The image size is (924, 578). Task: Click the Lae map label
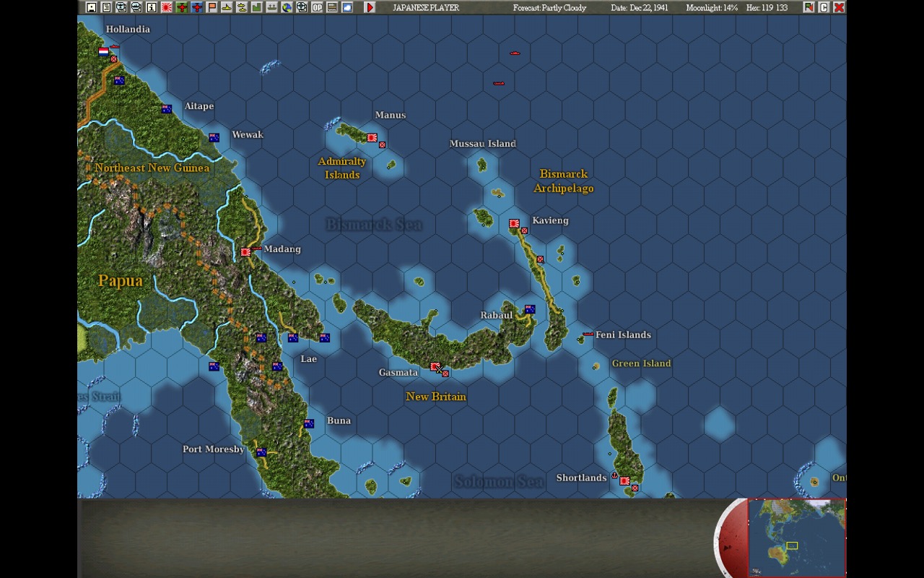pyautogui.click(x=309, y=359)
